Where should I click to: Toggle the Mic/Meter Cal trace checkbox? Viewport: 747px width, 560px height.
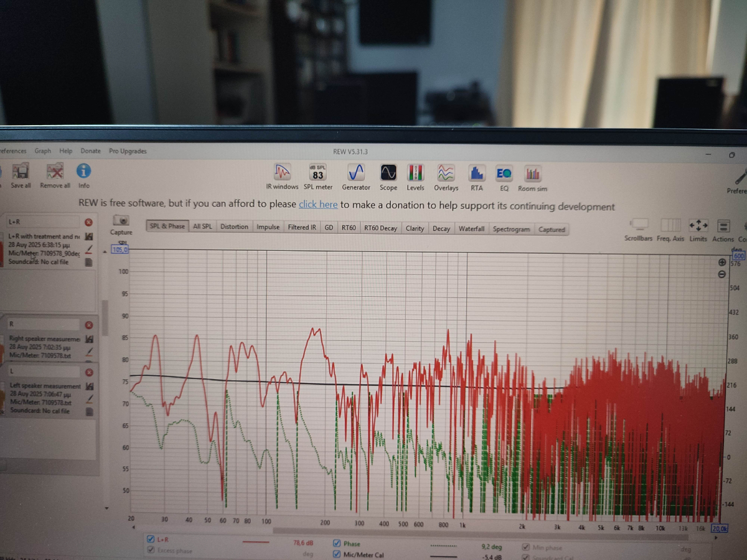coord(337,554)
